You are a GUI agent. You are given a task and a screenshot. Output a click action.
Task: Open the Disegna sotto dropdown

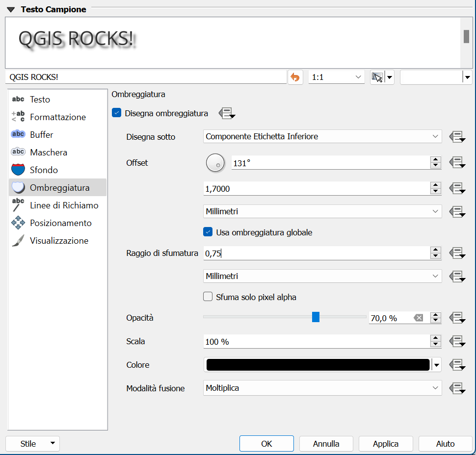[322, 136]
